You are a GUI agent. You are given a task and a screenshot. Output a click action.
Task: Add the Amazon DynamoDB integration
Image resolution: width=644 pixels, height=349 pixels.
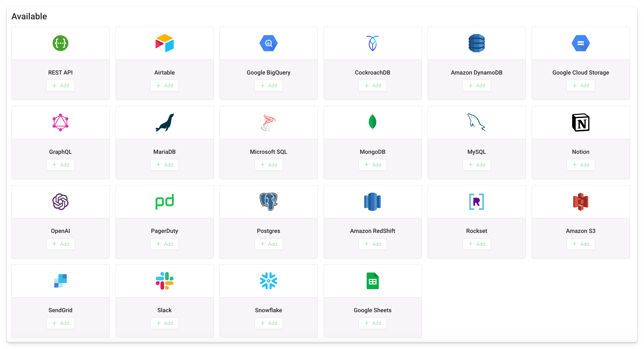[x=476, y=85]
